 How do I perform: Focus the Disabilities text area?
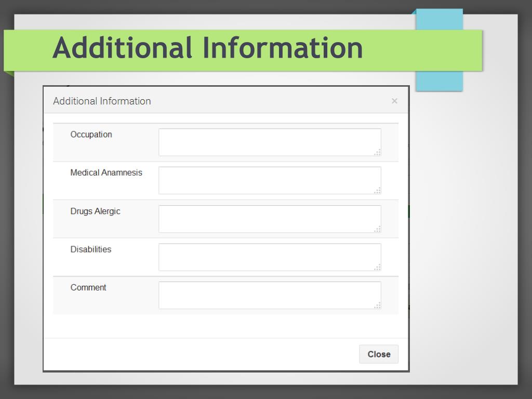click(x=270, y=257)
